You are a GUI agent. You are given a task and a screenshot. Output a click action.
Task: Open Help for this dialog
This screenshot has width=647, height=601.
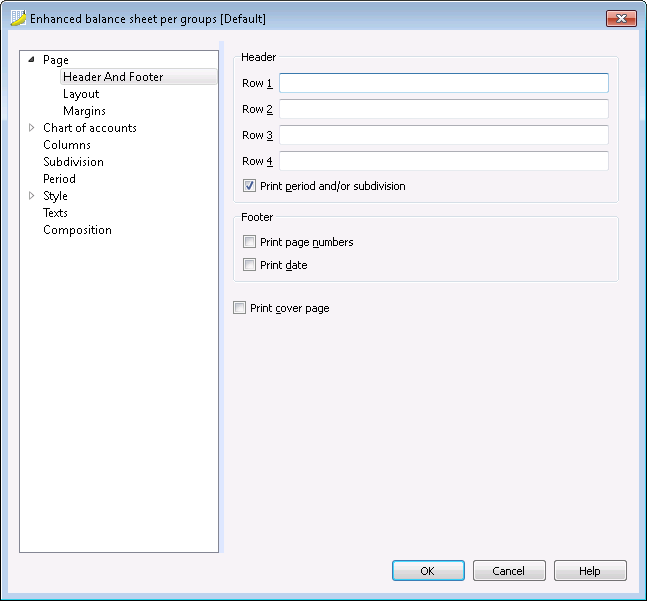[x=590, y=570]
